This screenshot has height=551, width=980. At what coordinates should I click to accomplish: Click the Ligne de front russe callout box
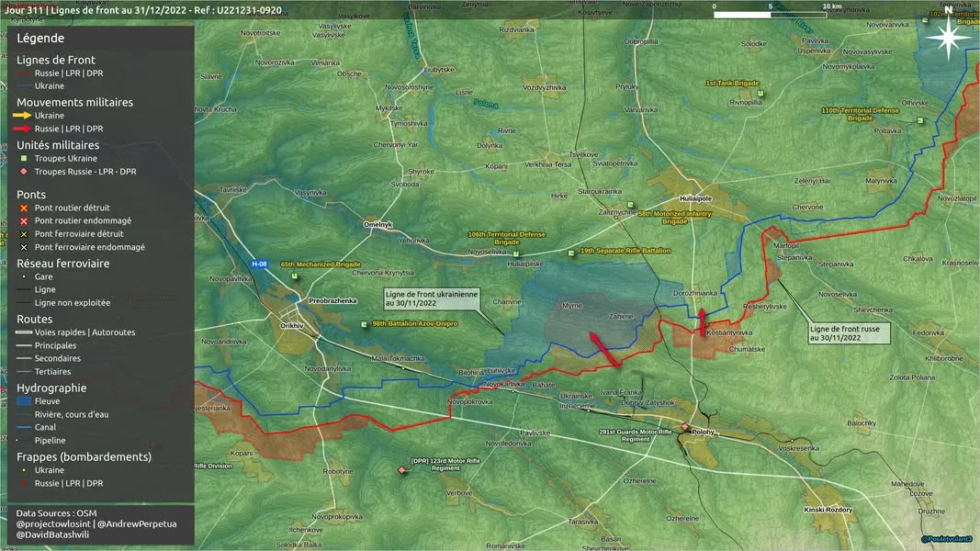[849, 333]
